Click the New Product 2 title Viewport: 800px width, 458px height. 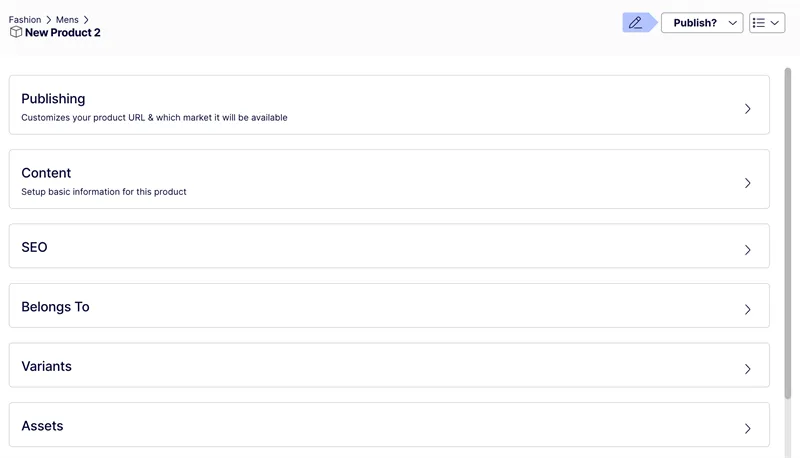tap(63, 33)
